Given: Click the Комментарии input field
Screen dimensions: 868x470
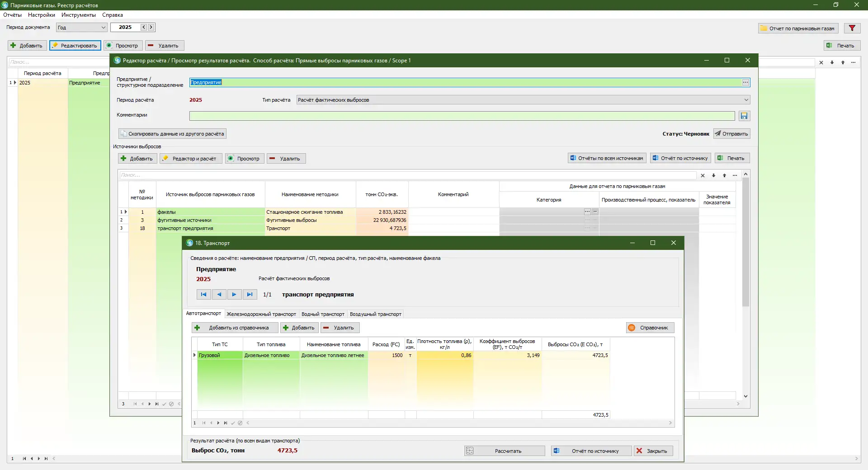Looking at the screenshot, I should (x=462, y=116).
